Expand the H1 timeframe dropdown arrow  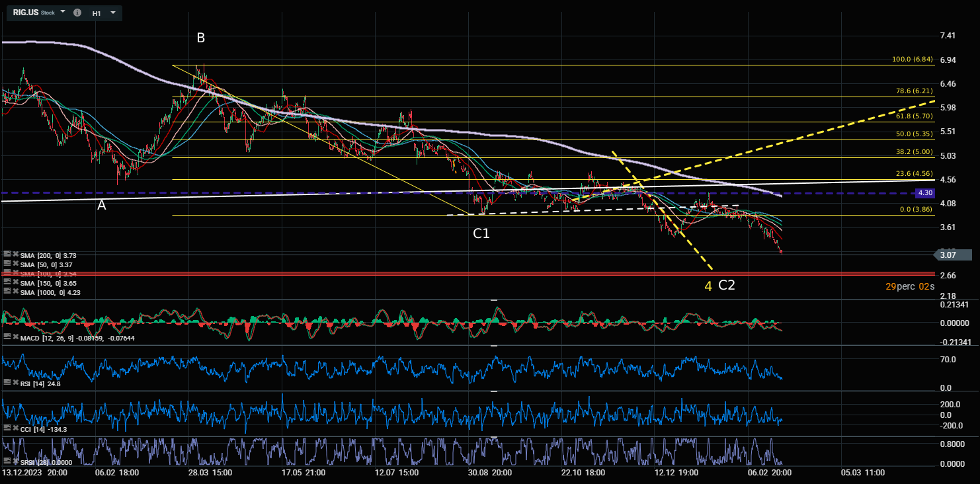[113, 13]
